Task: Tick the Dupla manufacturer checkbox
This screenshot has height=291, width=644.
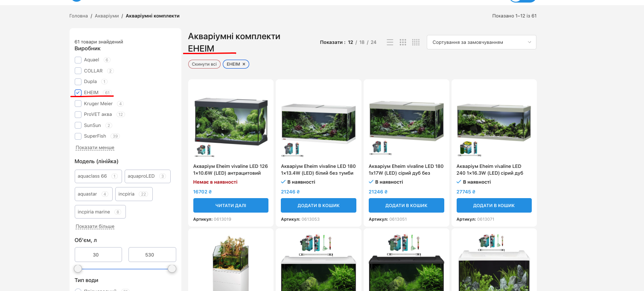Action: (78, 82)
